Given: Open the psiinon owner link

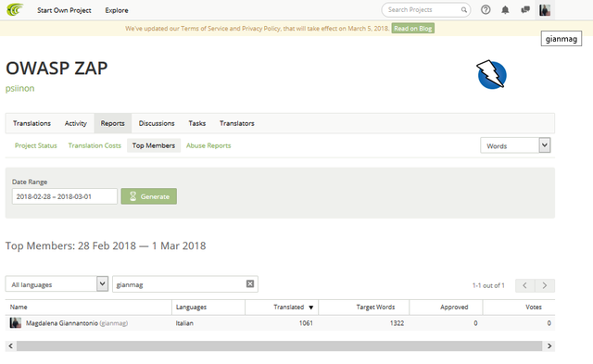Looking at the screenshot, I should 19,88.
